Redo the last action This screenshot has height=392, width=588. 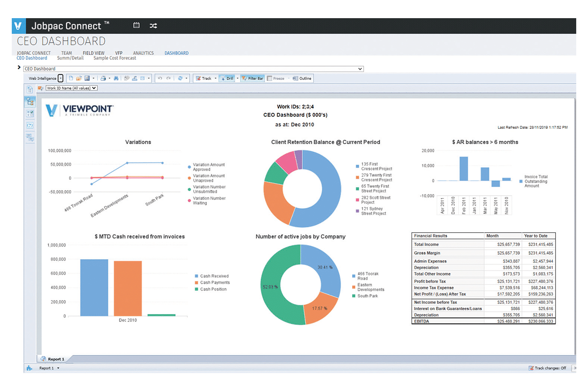(x=169, y=78)
